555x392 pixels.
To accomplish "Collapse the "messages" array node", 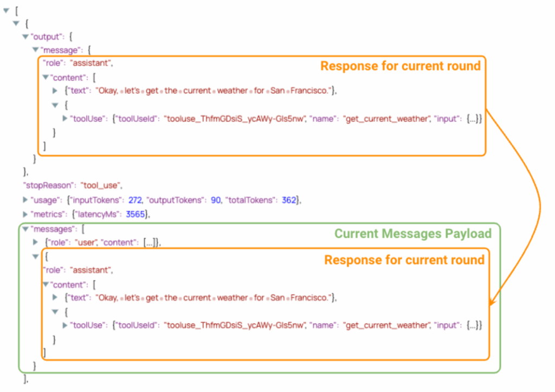I will tap(25, 228).
